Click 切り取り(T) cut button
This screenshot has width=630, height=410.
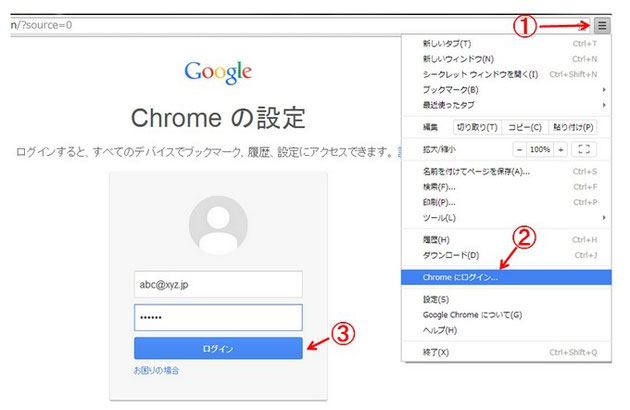coord(477,127)
